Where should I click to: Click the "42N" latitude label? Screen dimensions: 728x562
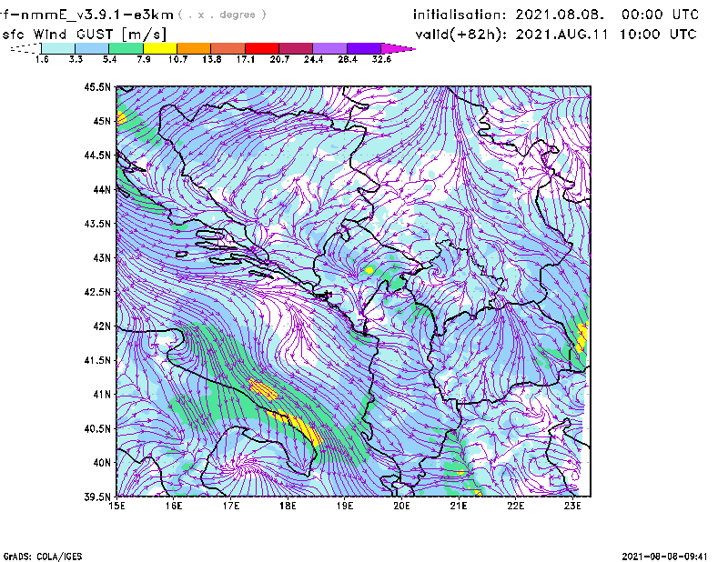pyautogui.click(x=102, y=326)
